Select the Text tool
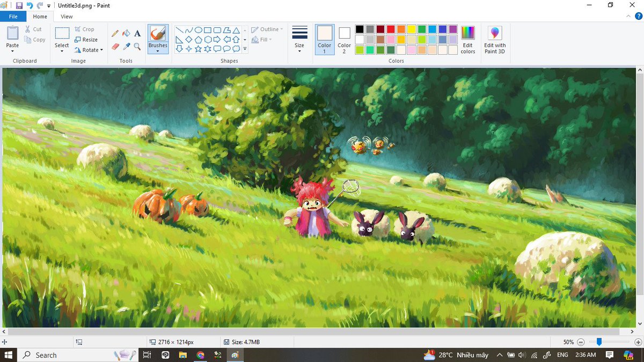 137,33
